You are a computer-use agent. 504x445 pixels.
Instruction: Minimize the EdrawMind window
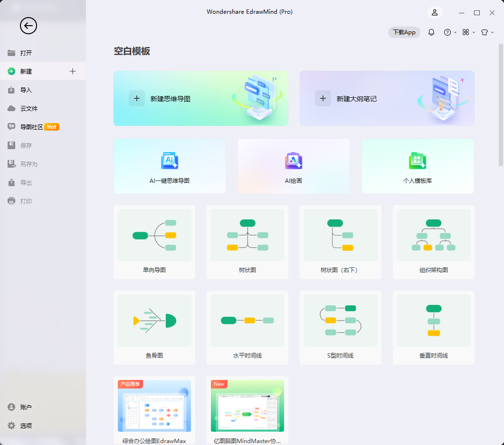point(462,13)
